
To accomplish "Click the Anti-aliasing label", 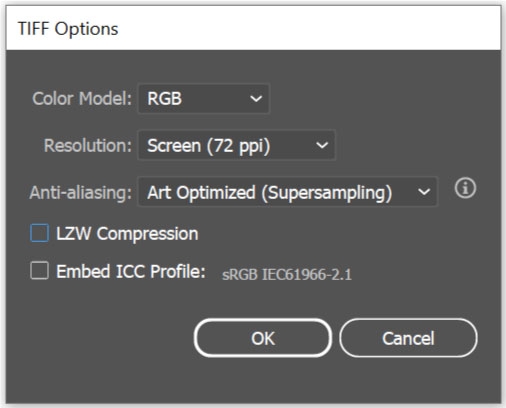I will pyautogui.click(x=81, y=193).
